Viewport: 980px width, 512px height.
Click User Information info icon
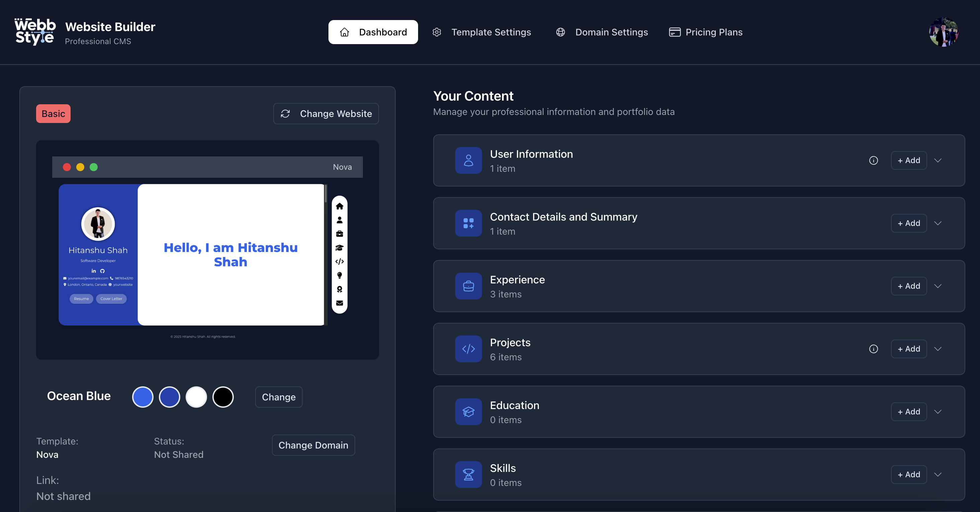(x=874, y=160)
